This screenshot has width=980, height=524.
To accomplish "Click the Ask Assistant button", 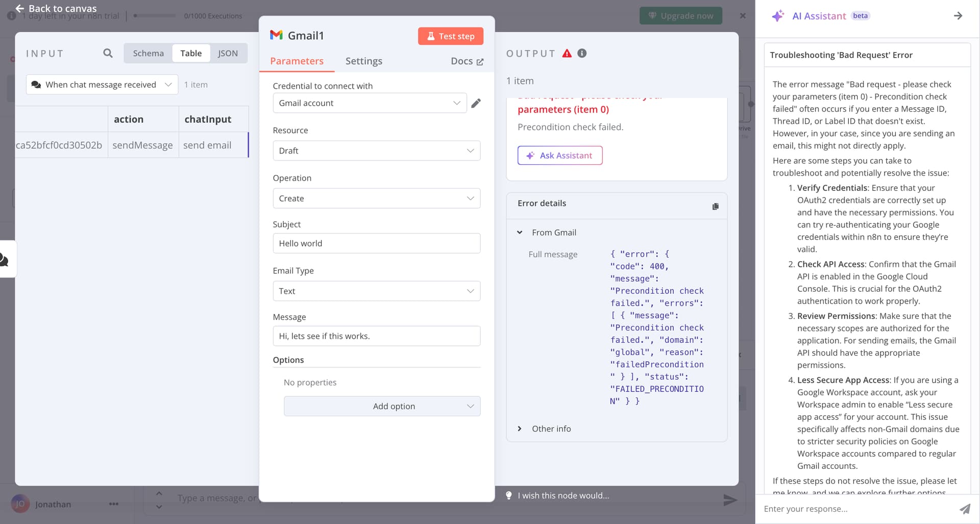I will [560, 156].
